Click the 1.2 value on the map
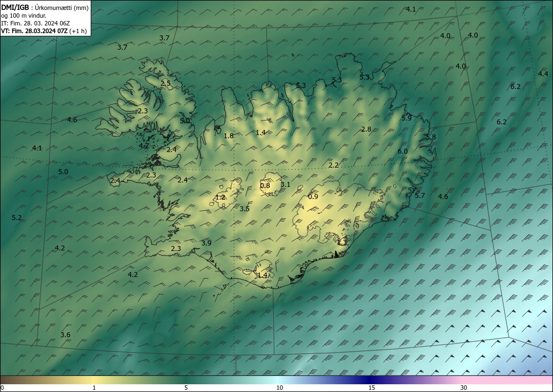553x392 pixels. pyautogui.click(x=221, y=197)
